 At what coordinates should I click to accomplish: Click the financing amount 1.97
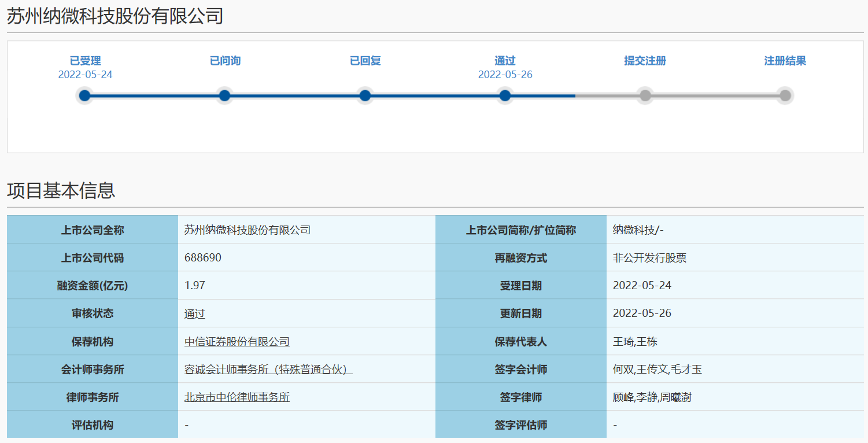[195, 286]
